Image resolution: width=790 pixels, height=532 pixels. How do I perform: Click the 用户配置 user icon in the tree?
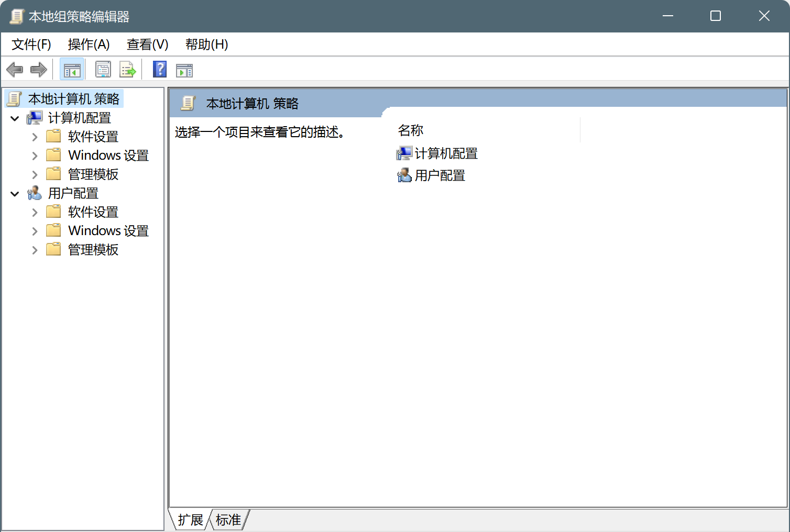click(x=35, y=193)
